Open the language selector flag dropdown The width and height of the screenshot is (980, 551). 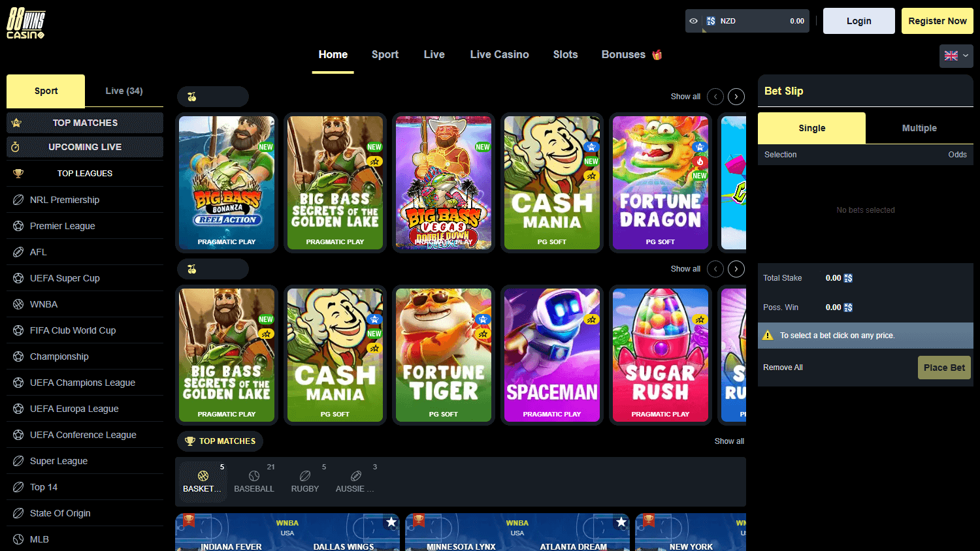(956, 55)
